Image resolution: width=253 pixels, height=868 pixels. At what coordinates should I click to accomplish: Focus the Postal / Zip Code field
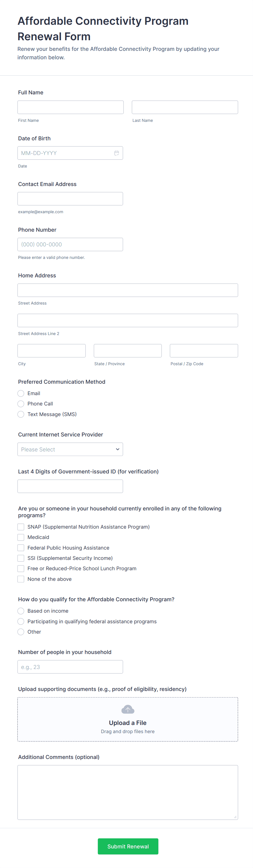(204, 351)
